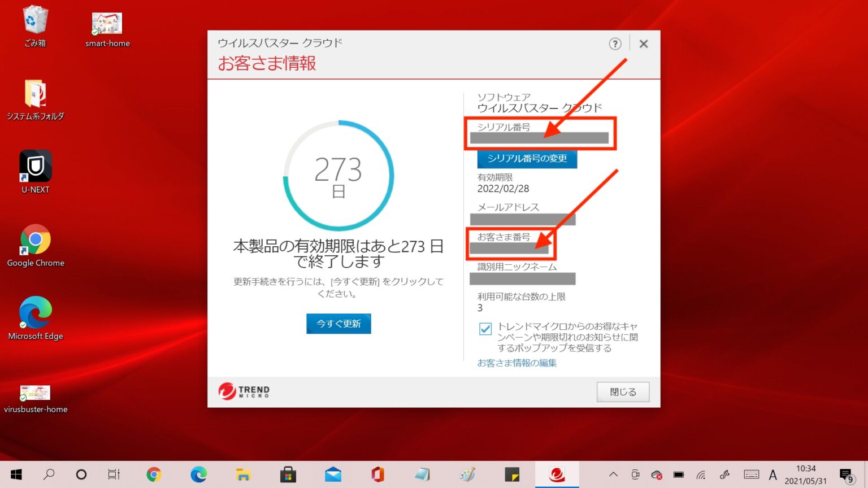Screen dimensions: 868x488
Task: Open taskbar search magnifier
Action: 49,474
